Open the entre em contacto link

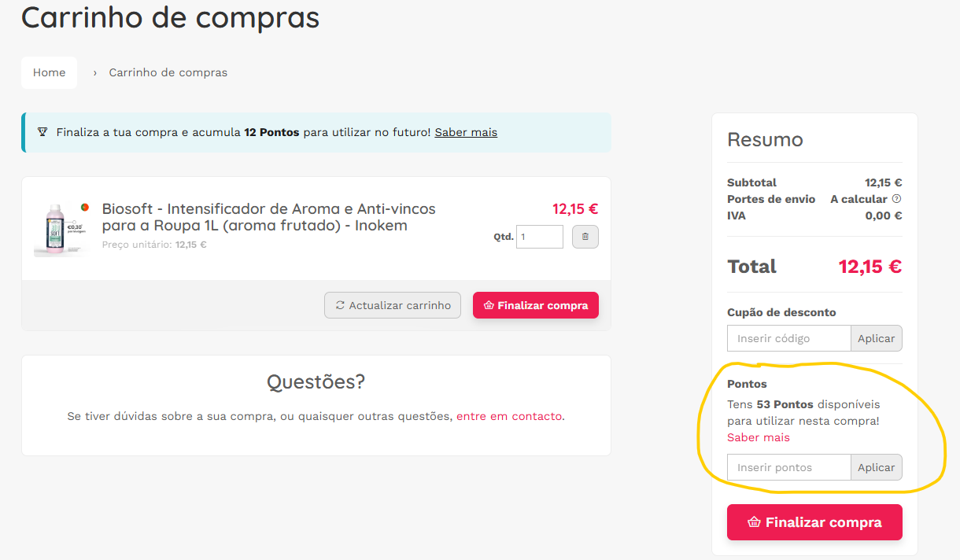point(507,415)
